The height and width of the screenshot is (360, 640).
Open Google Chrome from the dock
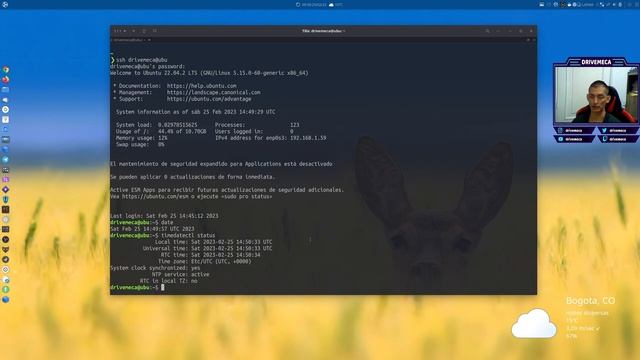click(x=5, y=70)
